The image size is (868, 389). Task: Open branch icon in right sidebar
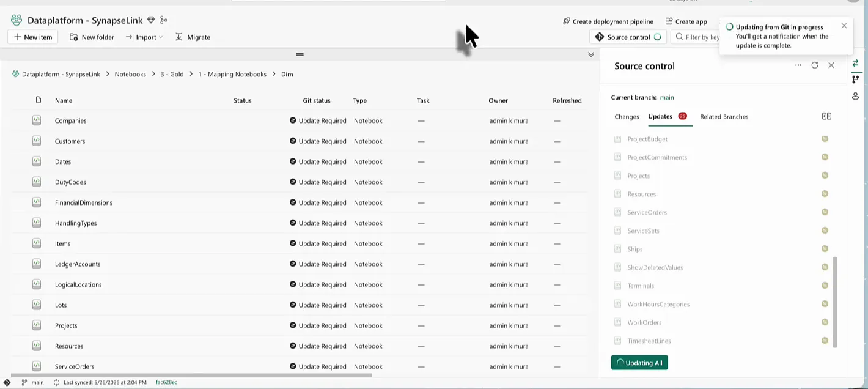[x=855, y=80]
